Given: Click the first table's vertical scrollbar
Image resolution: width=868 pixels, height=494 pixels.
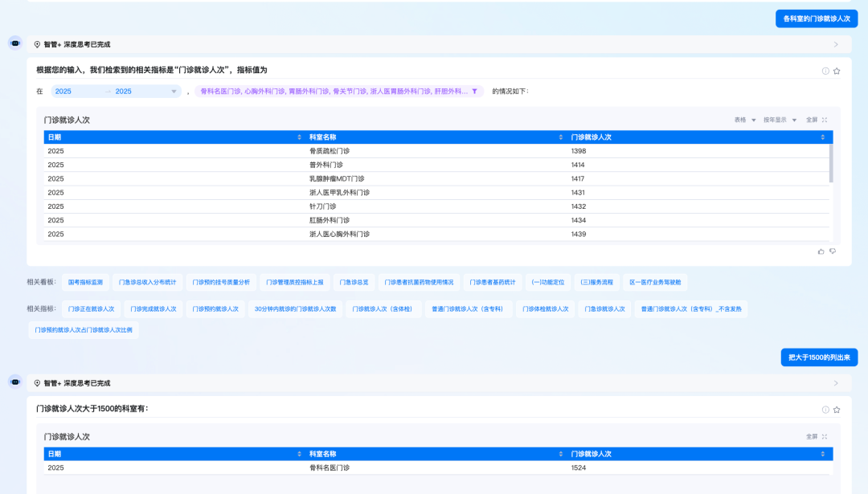Looking at the screenshot, I should click(830, 163).
